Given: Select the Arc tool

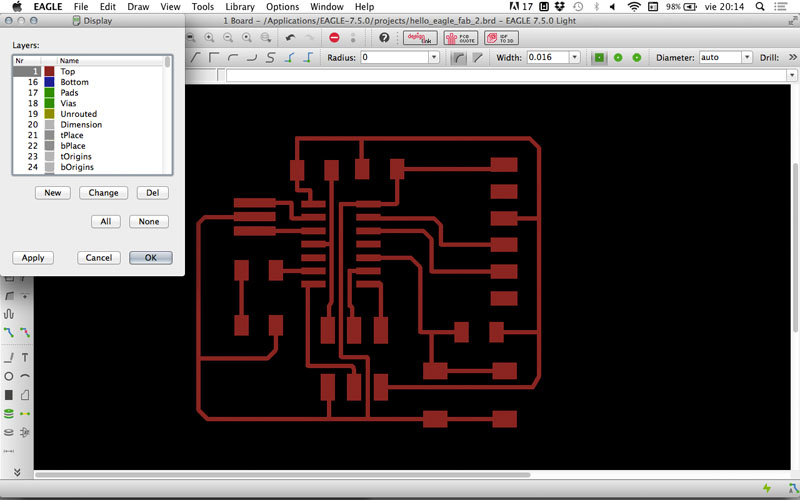Looking at the screenshot, I should tap(25, 377).
